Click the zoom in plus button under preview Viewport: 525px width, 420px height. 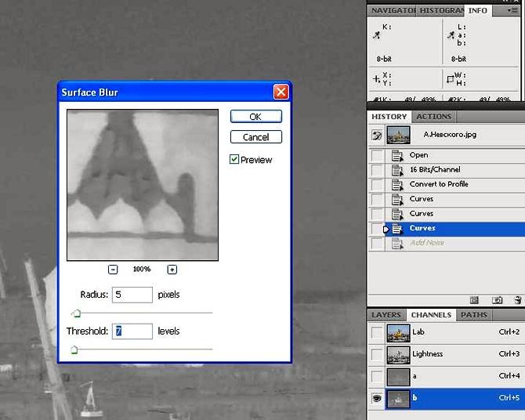click(x=172, y=270)
